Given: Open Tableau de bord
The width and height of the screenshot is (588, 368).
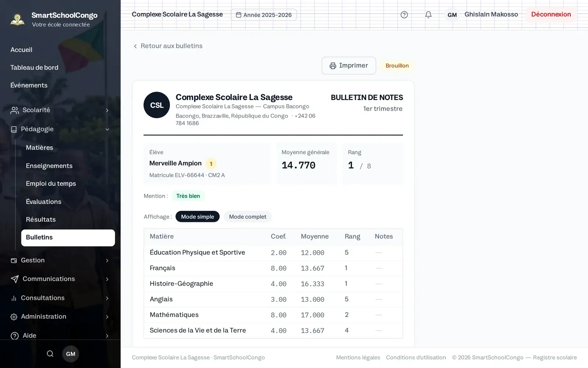Looking at the screenshot, I should pyautogui.click(x=34, y=67).
